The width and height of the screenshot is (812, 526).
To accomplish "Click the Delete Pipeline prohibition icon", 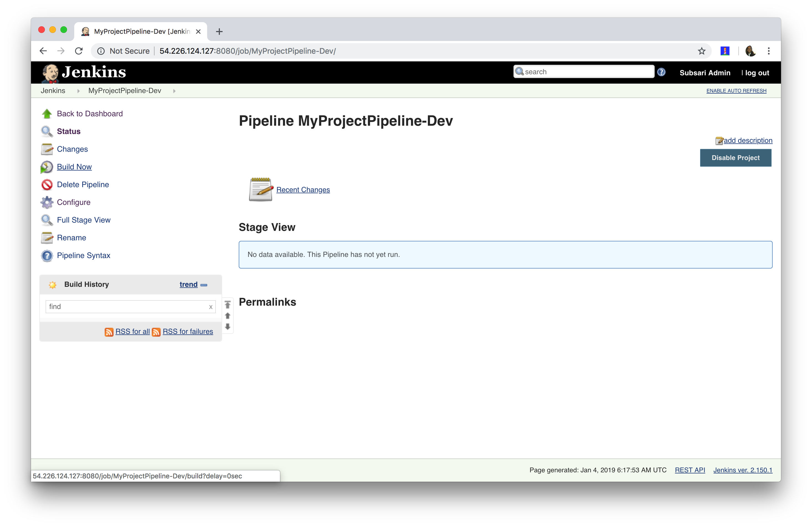I will [x=47, y=185].
